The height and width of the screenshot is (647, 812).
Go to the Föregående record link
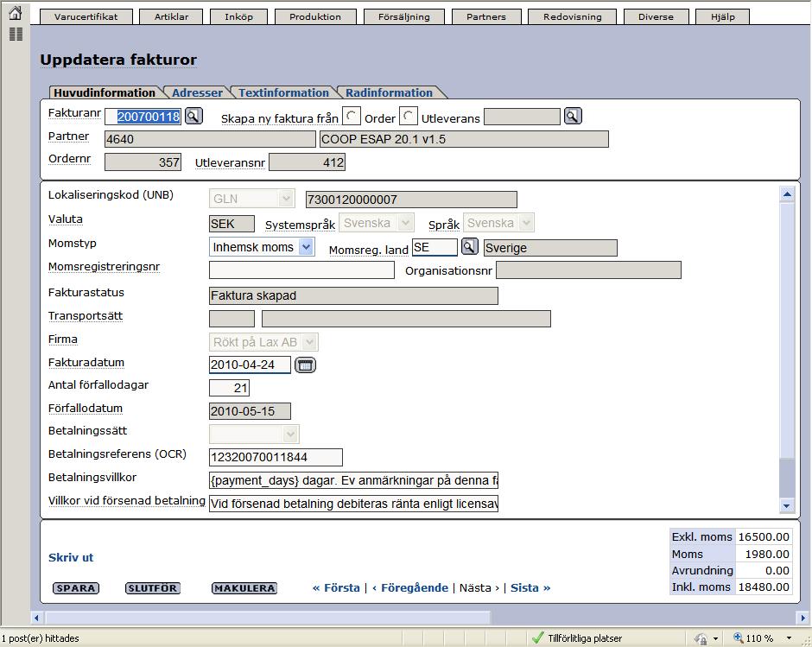pos(410,588)
